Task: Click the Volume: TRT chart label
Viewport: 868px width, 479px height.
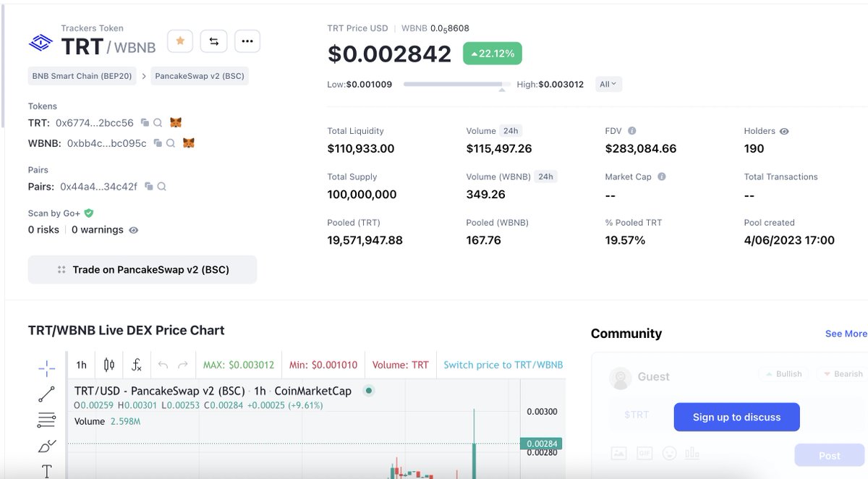Action: 401,365
